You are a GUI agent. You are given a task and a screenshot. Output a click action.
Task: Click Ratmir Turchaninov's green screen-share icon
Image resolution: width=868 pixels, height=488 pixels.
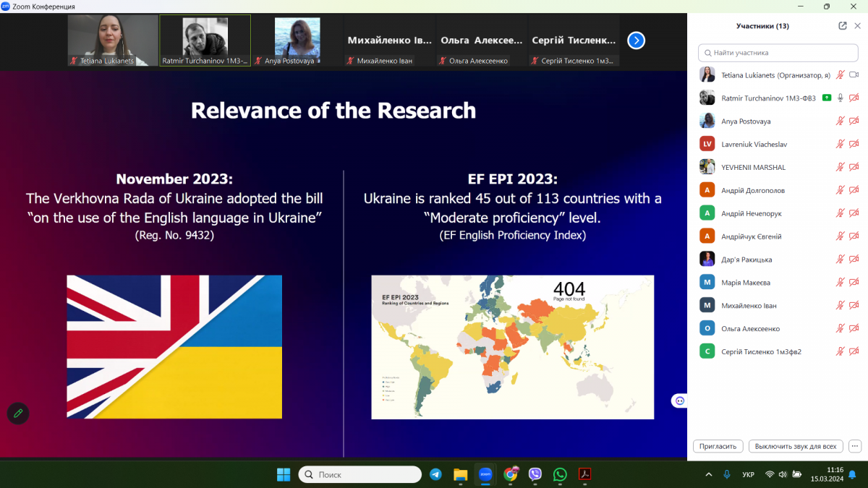pos(827,98)
